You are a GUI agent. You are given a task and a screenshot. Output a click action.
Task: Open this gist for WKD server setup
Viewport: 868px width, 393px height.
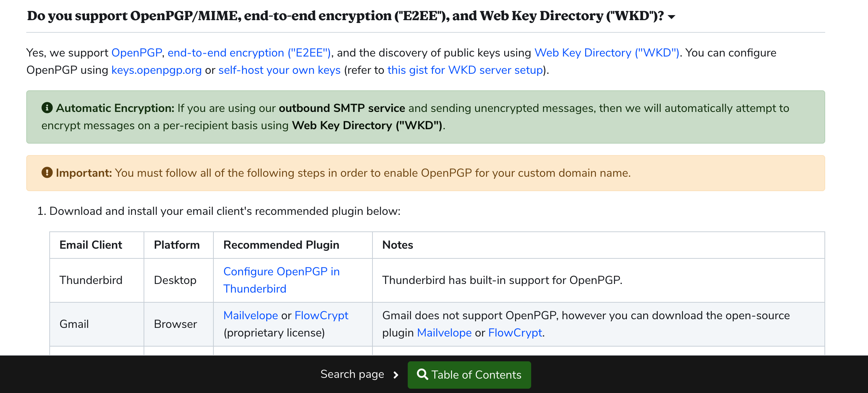pos(465,70)
